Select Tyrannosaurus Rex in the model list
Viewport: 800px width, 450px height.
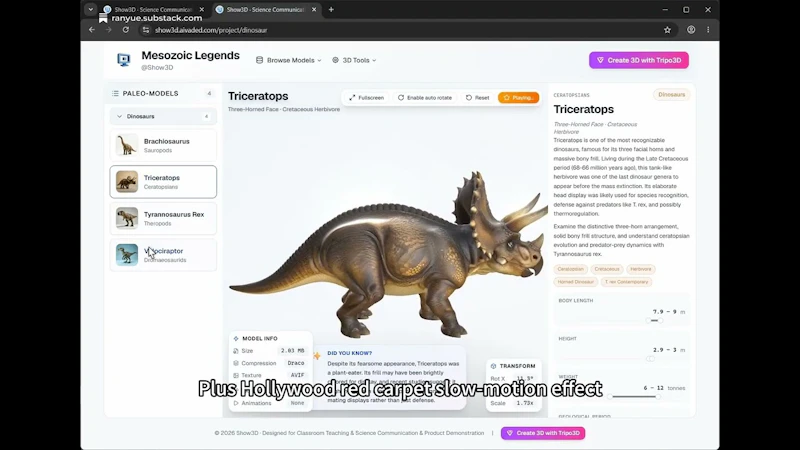163,218
